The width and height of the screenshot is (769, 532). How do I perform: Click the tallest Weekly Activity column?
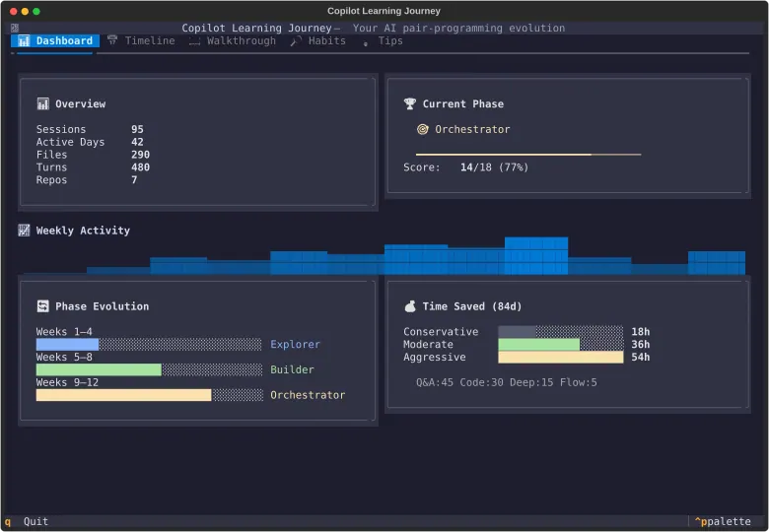pyautogui.click(x=536, y=256)
